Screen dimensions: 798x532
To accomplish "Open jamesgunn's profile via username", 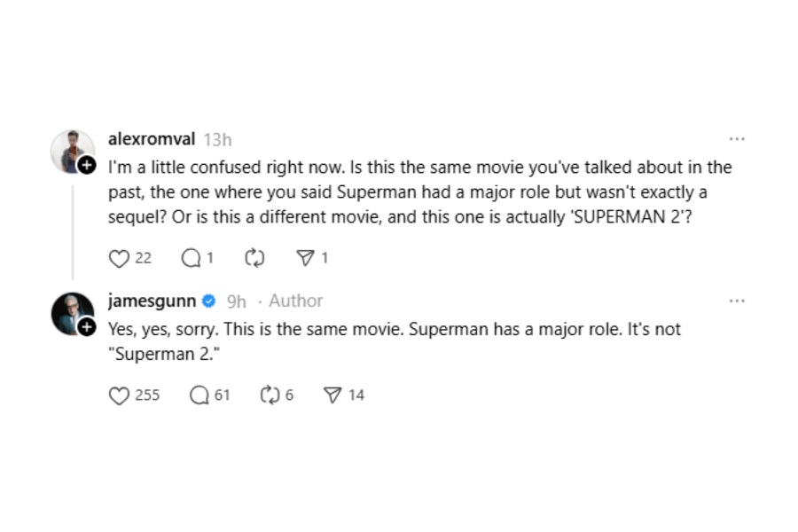I will [152, 301].
